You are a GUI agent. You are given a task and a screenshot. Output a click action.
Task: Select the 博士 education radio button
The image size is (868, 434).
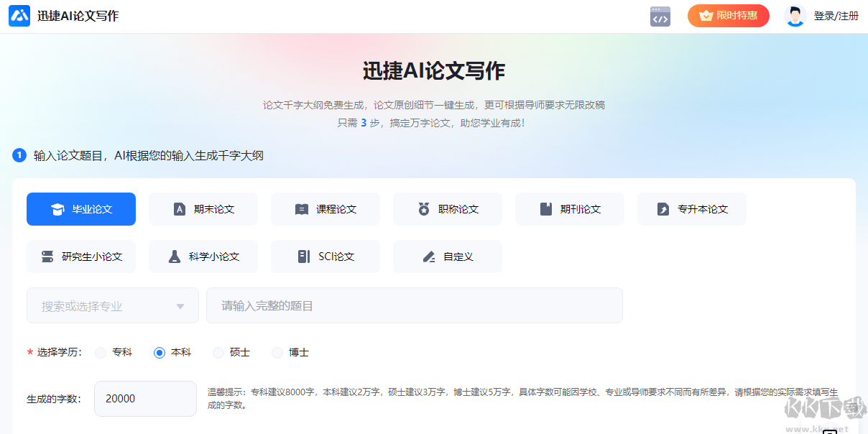[277, 353]
